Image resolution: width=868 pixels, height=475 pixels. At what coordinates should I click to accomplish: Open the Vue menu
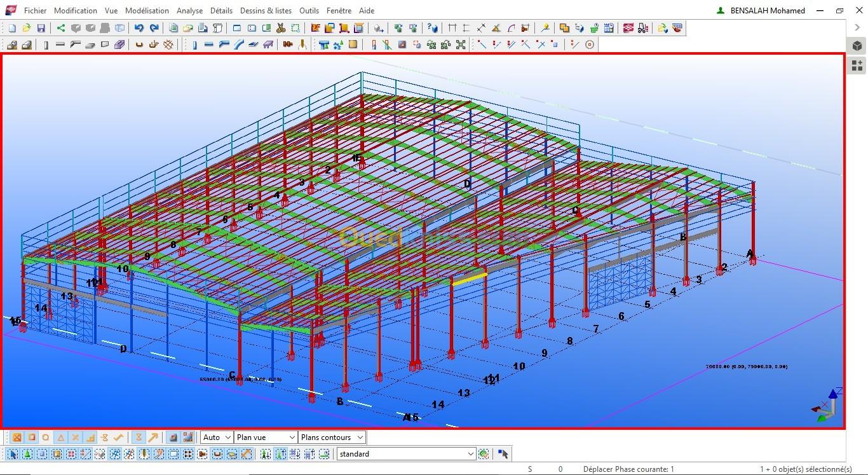coord(111,11)
